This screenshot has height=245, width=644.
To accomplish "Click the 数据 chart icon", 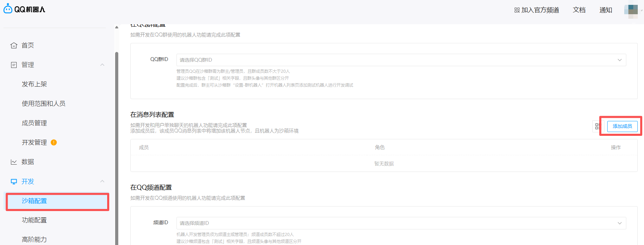I will pos(14,162).
